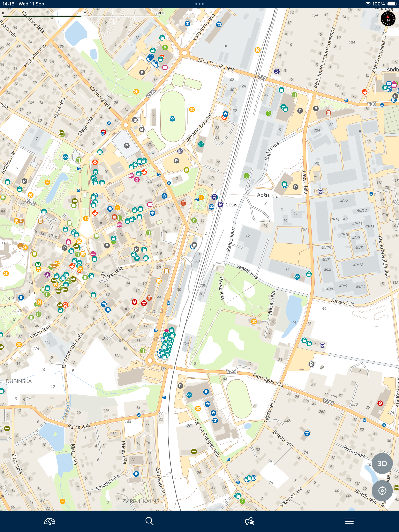Open the multitasking three-dots at top
Viewport: 399px width, 532px height.
[199, 4]
